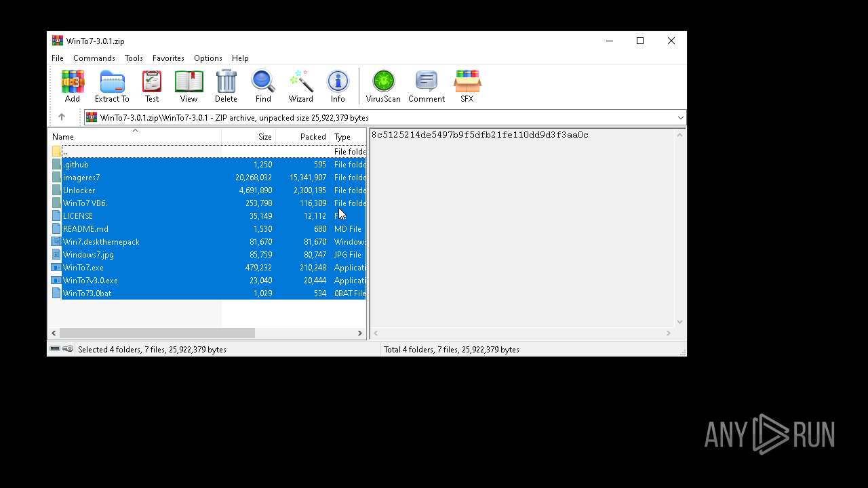868x488 pixels.
Task: Click the parent folder '..' icon
Action: 56,152
